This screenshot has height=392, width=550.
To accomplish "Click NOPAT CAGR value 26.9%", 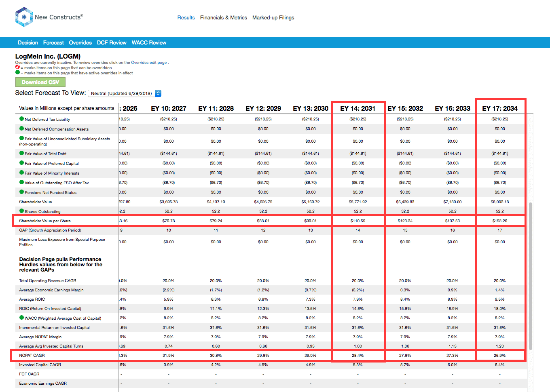I will [500, 356].
